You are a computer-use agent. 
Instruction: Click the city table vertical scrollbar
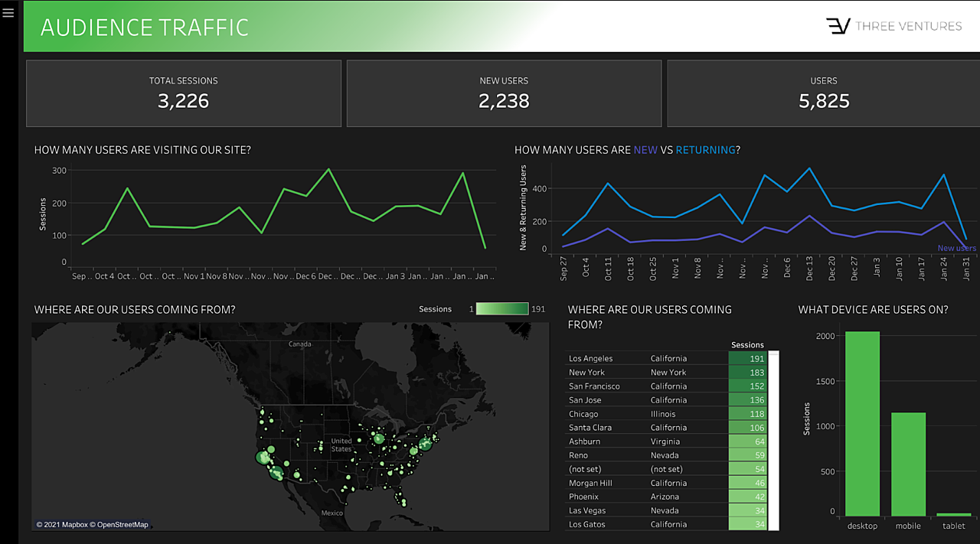[x=773, y=440]
